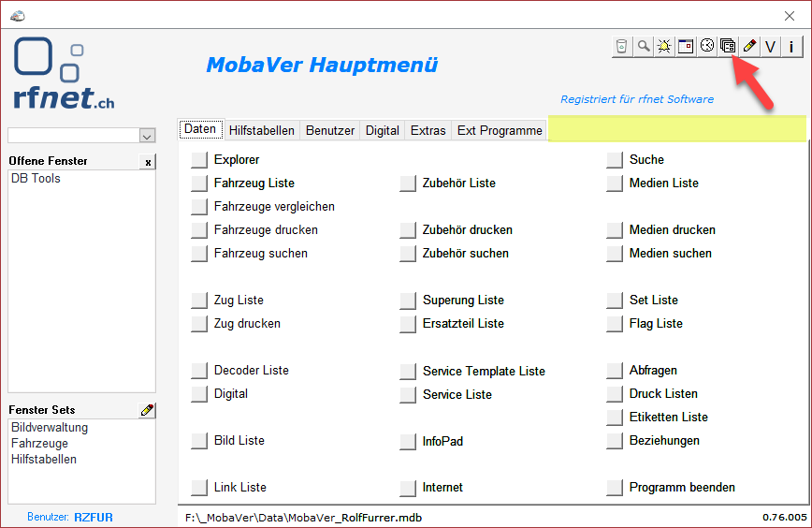The height and width of the screenshot is (528, 812).
Task: Click square button for Fahrzeuge vergleichen
Action: tap(199, 207)
